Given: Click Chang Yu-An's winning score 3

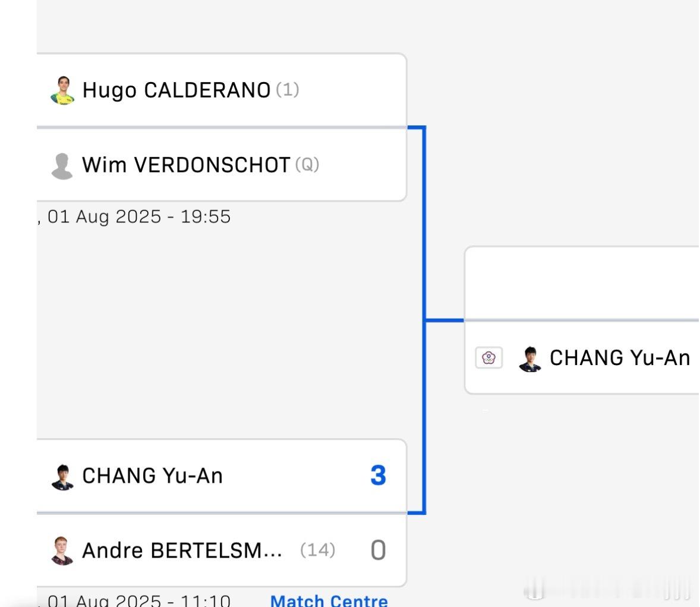Looking at the screenshot, I should pos(378,476).
